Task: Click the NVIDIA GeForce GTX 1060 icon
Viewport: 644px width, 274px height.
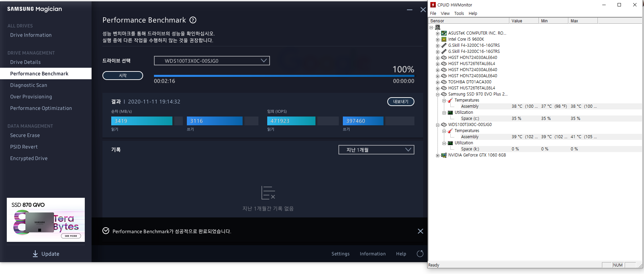Action: click(444, 155)
